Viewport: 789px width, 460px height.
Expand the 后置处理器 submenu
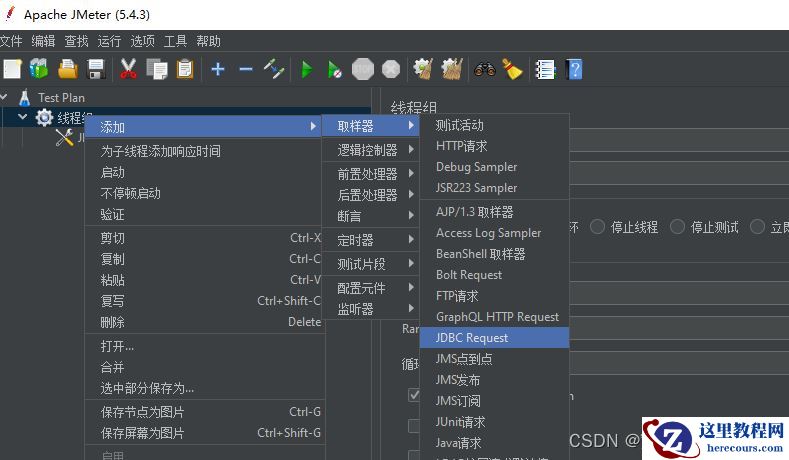(x=370, y=194)
